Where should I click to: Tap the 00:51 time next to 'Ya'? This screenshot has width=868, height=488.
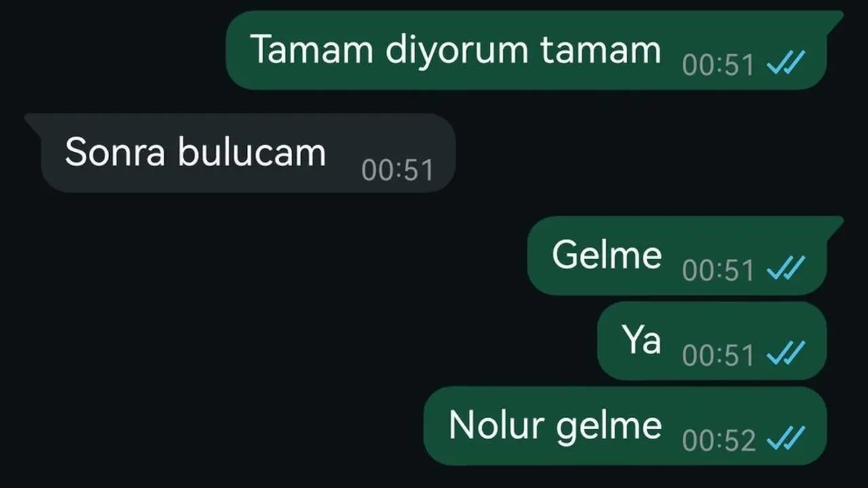pos(718,355)
